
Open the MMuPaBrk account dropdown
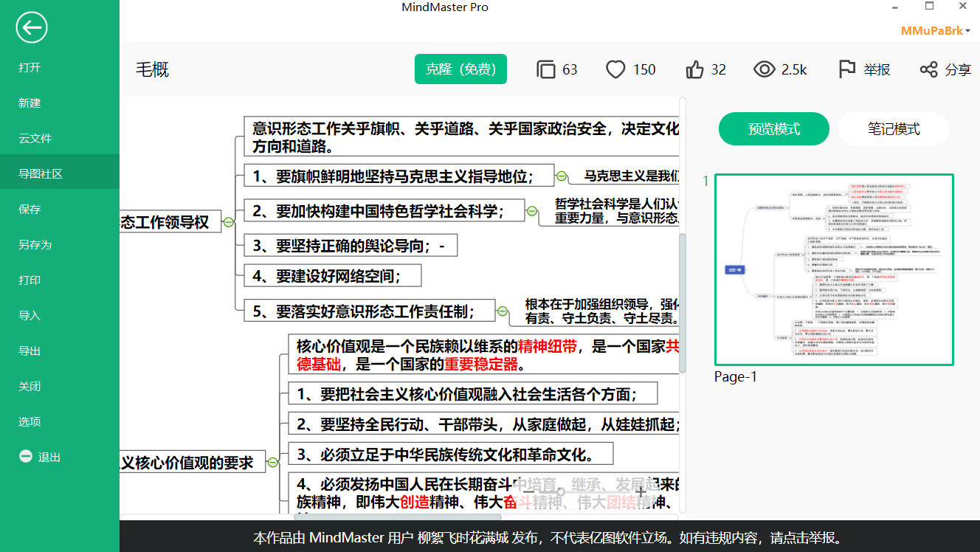[x=935, y=31]
